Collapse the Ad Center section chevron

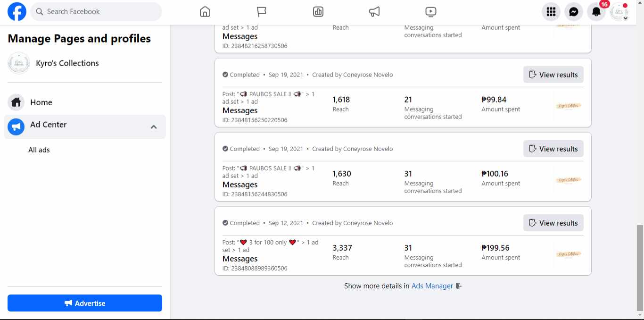[154, 127]
